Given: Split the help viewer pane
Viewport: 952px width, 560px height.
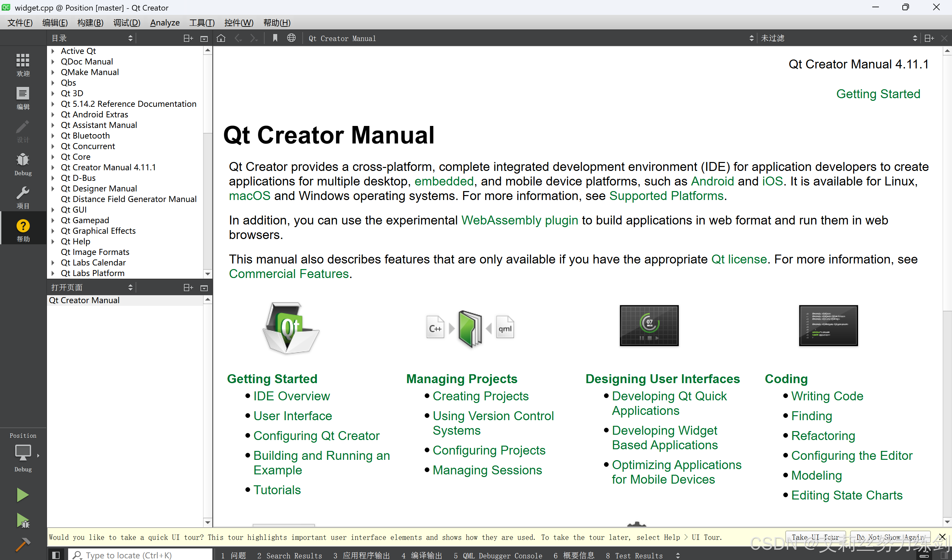Looking at the screenshot, I should (x=929, y=38).
